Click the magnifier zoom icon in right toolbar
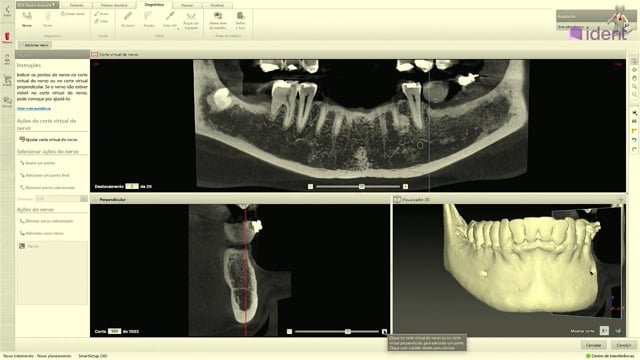640x360 pixels. tap(634, 87)
